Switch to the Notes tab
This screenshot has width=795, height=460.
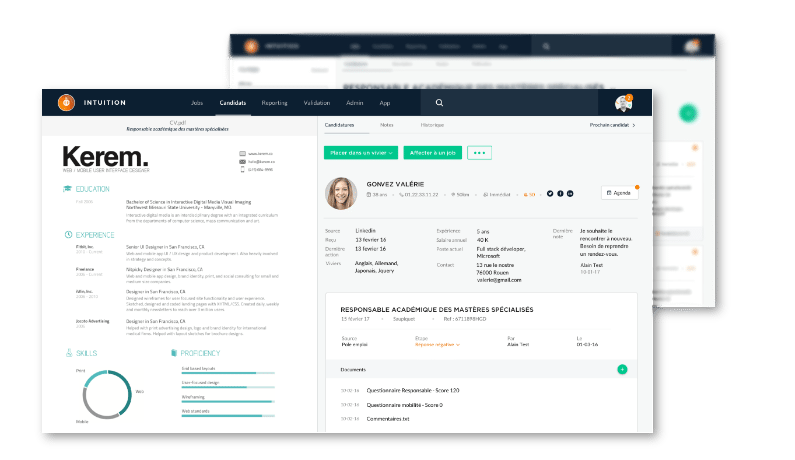(386, 125)
